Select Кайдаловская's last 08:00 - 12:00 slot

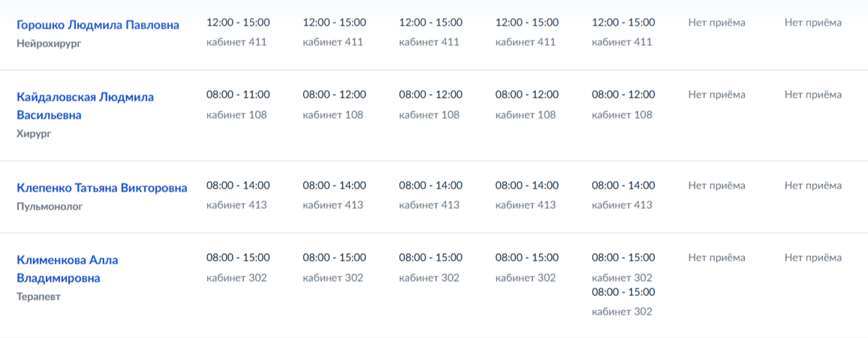623,95
